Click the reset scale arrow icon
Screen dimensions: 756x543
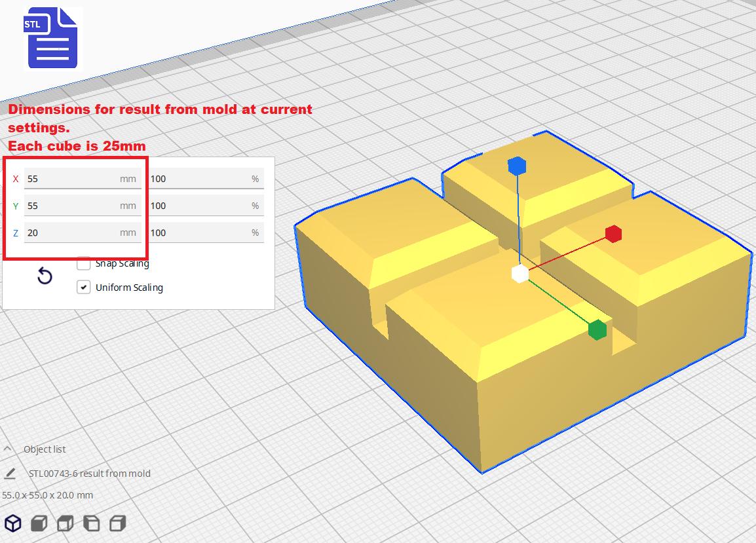pyautogui.click(x=45, y=276)
